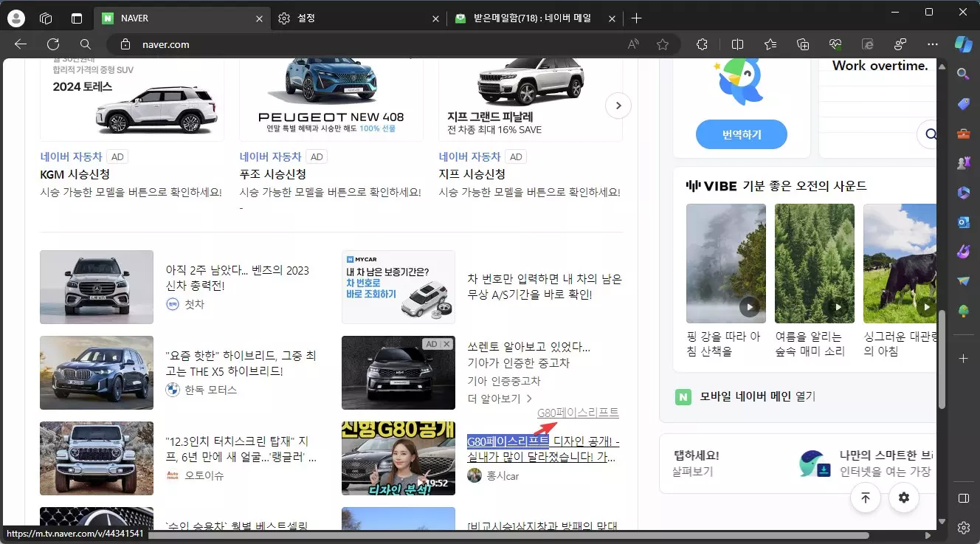Open the Tools sidebar icon with briefcase
The height and width of the screenshot is (544, 980).
pos(964,133)
